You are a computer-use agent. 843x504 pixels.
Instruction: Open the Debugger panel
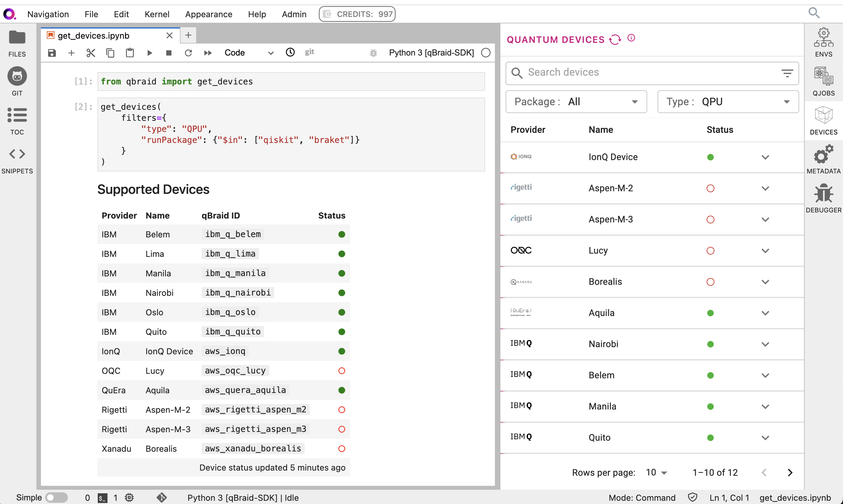(823, 199)
